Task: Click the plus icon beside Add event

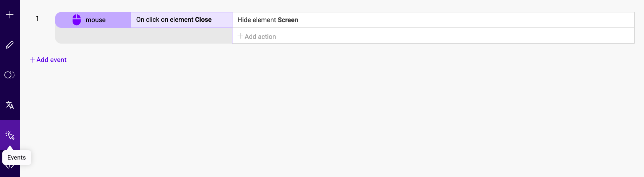Action: pyautogui.click(x=33, y=60)
